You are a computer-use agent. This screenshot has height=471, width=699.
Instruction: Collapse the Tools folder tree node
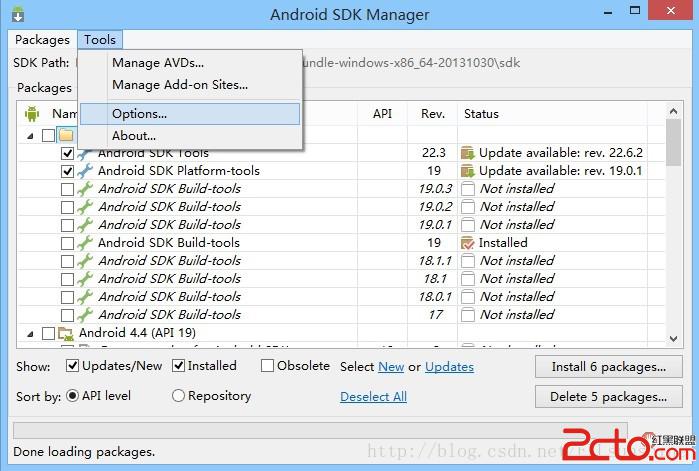pos(30,136)
